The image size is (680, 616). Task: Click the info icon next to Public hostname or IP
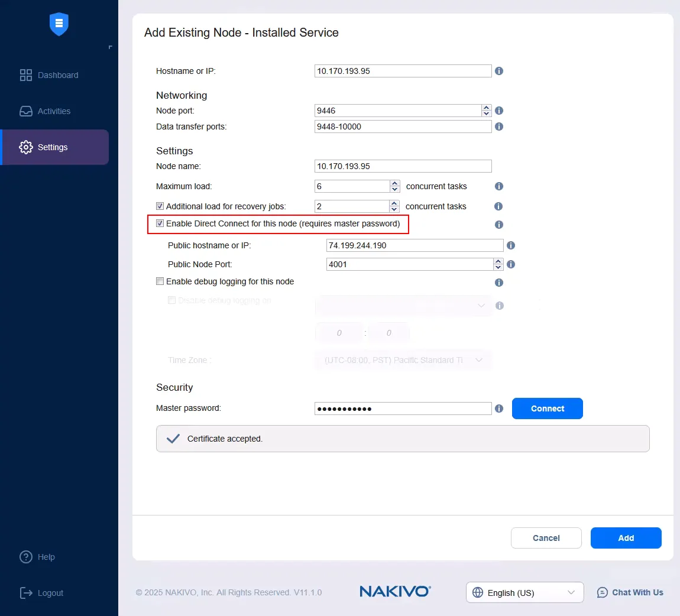(x=511, y=245)
